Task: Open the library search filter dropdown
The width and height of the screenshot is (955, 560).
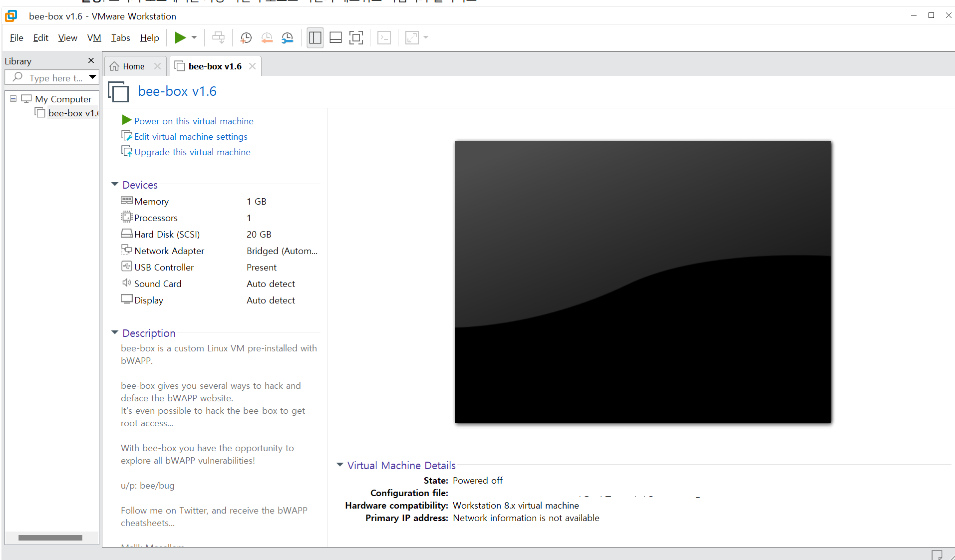Action: 92,77
